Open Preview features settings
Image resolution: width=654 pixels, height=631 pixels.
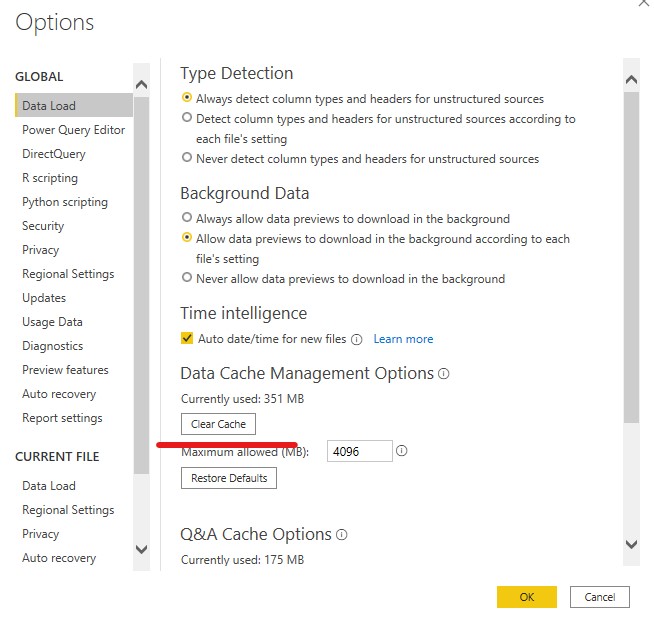coord(65,370)
